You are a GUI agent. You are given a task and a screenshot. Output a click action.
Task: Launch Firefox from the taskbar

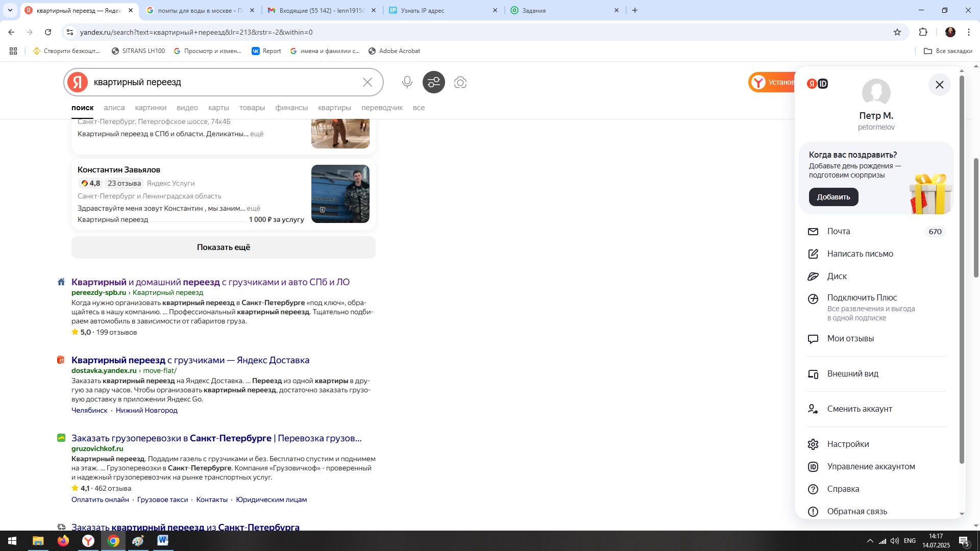tap(63, 541)
